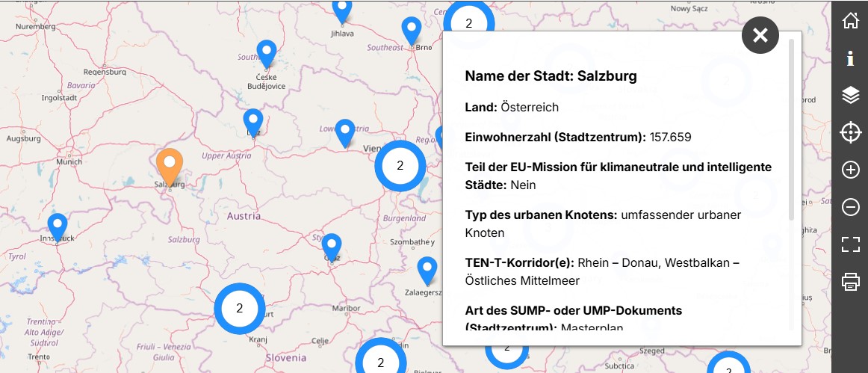Expand the cluster of 2 near Vienna
This screenshot has width=868, height=373.
click(x=400, y=165)
